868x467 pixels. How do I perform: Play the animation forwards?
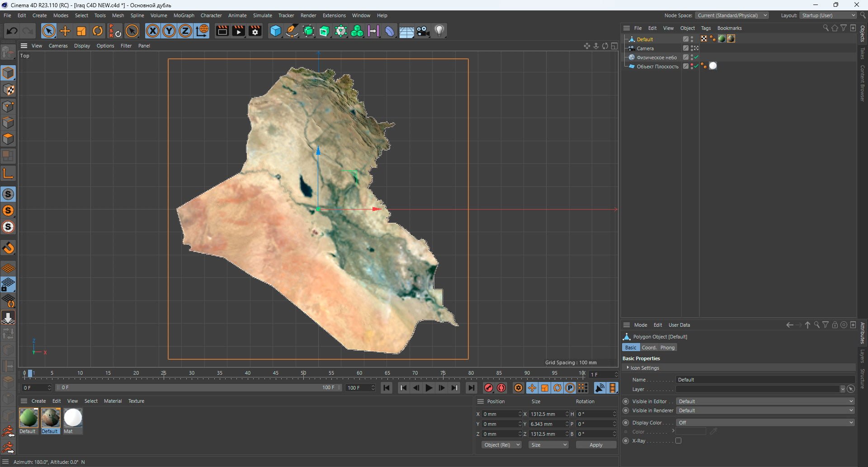coord(429,388)
